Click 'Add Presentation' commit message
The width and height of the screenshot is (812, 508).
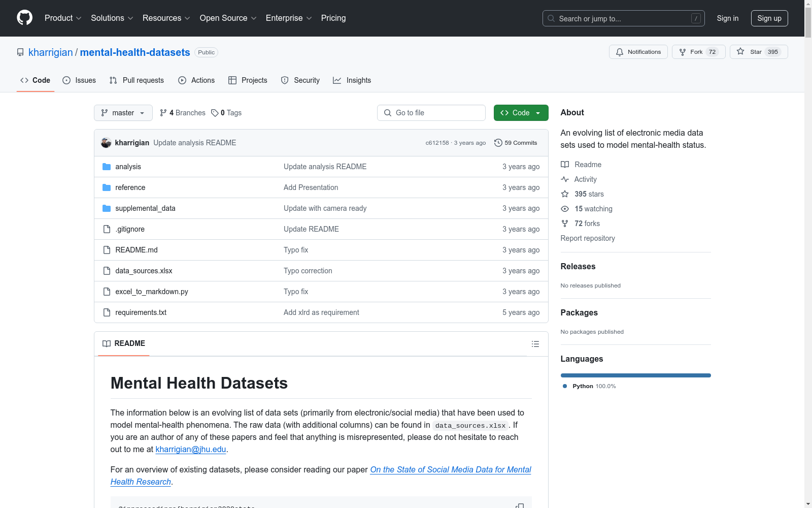311,187
